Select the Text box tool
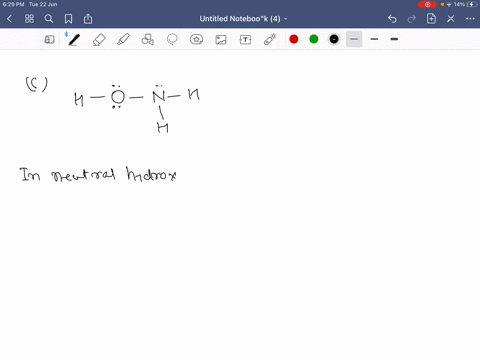The width and height of the screenshot is (480, 360). tap(245, 40)
